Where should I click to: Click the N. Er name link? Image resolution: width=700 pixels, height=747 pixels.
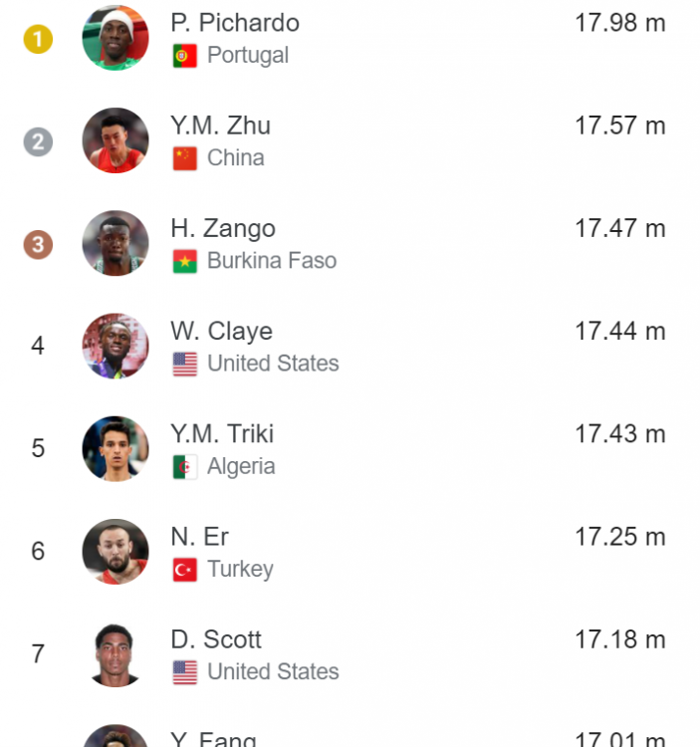200,536
